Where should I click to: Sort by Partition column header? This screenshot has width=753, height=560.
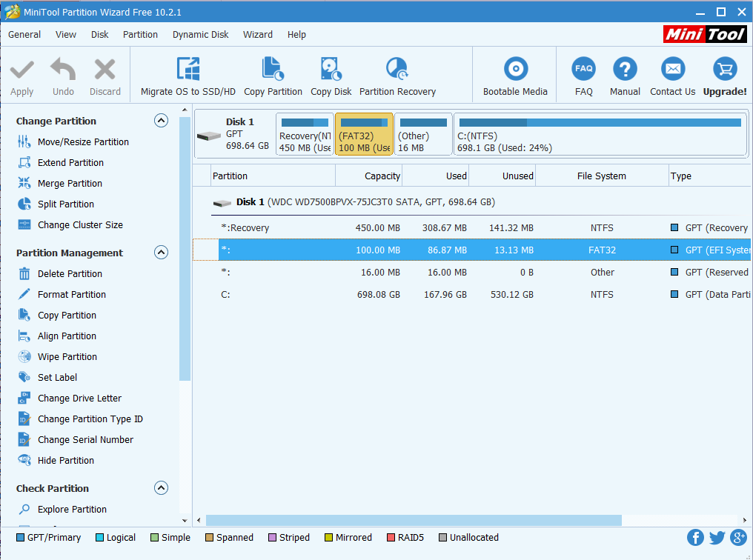273,176
